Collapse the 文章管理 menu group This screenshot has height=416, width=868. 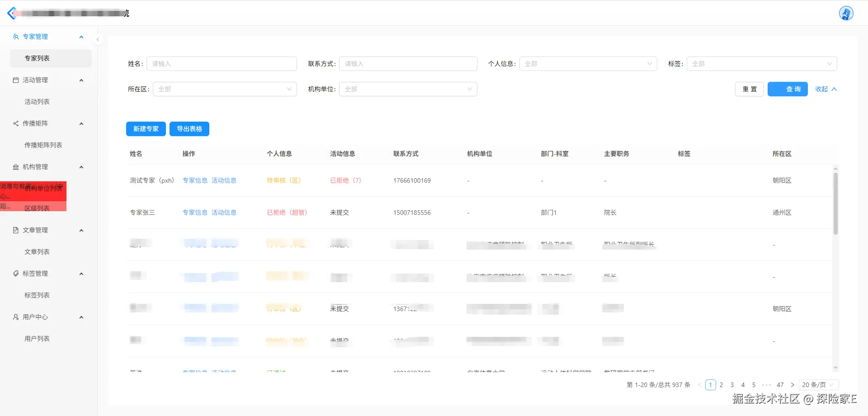(x=81, y=230)
